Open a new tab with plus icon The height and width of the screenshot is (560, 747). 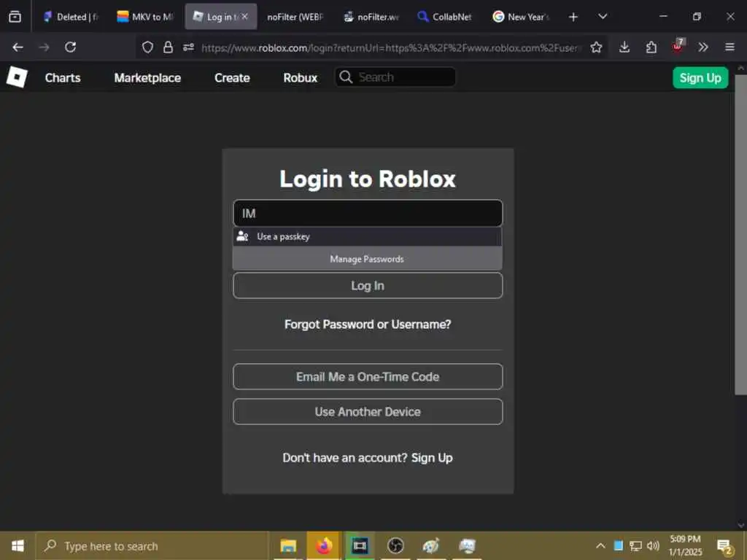coord(573,17)
